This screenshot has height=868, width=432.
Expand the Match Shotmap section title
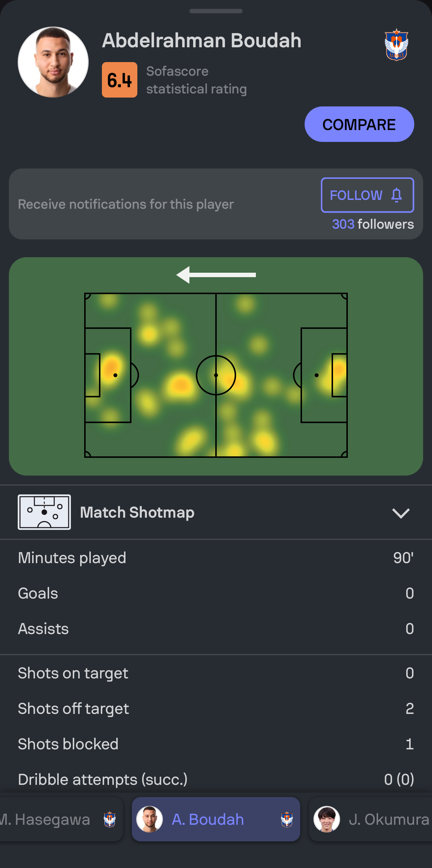(137, 513)
